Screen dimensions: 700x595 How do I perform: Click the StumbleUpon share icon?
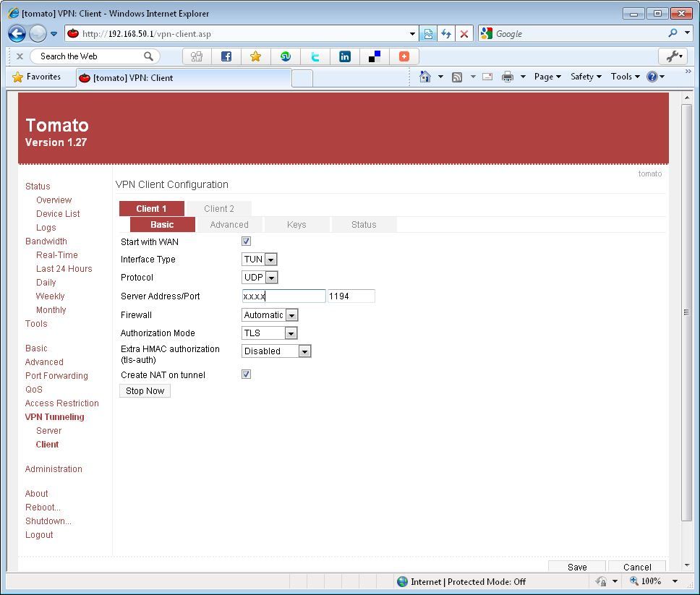(x=285, y=56)
